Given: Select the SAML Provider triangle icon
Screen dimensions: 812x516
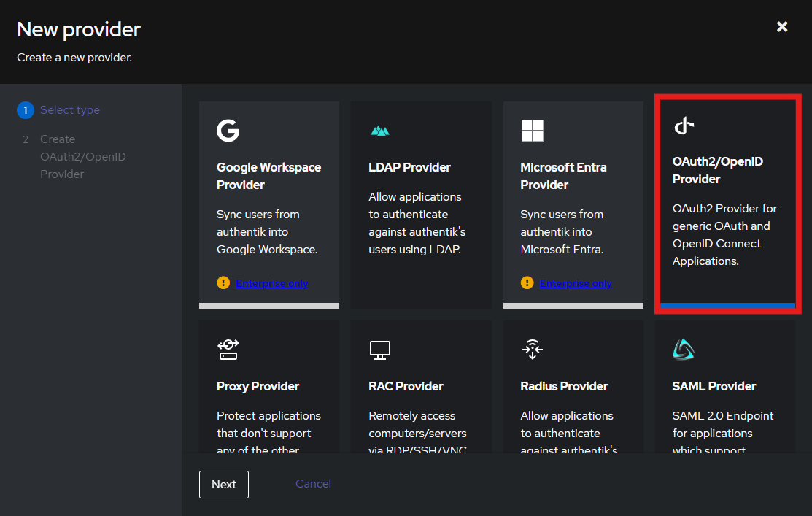Looking at the screenshot, I should tap(684, 349).
